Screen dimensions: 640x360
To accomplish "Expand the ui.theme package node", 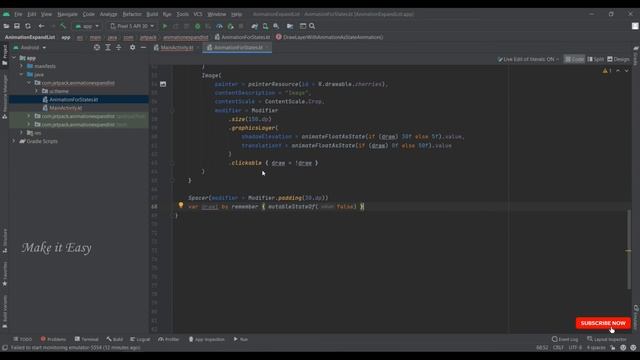I will click(x=37, y=91).
